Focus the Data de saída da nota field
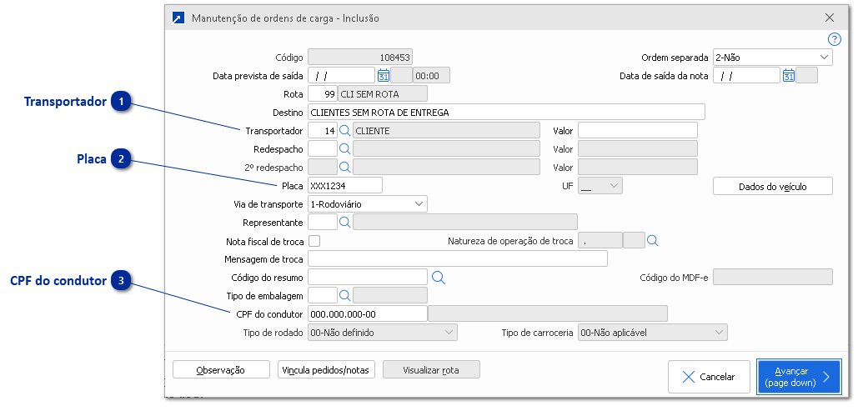 746,75
